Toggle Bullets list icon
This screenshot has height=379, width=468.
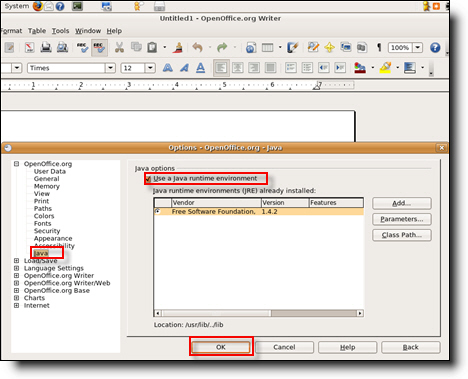tap(307, 68)
